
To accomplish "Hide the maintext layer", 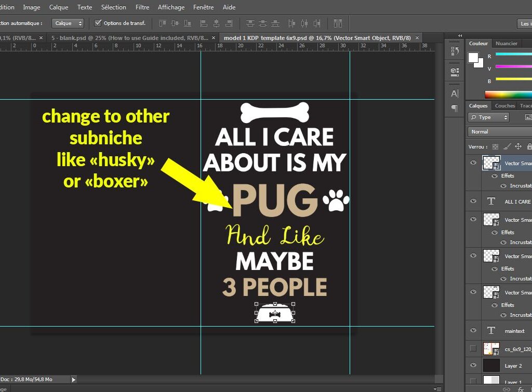I will pos(473,330).
